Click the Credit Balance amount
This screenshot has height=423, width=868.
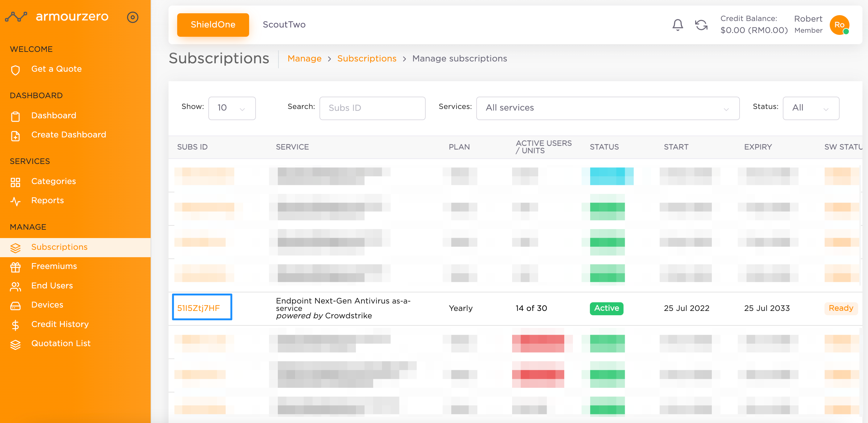754,30
